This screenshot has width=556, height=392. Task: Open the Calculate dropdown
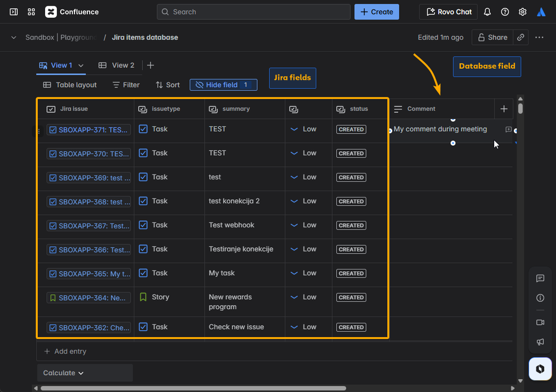(x=63, y=373)
